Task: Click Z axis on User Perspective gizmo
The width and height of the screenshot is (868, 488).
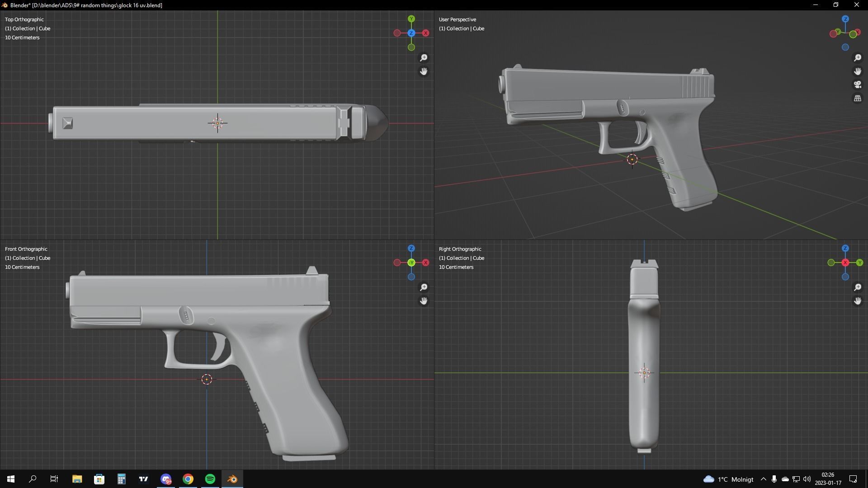Action: click(x=845, y=19)
